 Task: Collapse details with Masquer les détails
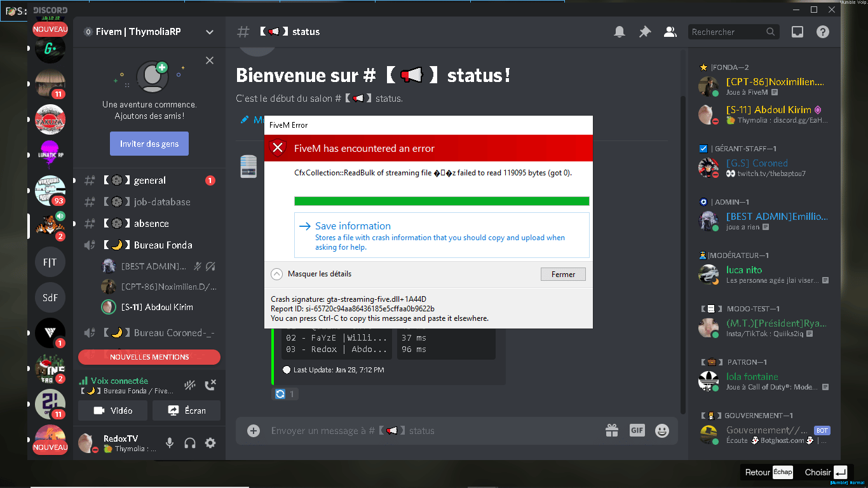click(311, 274)
